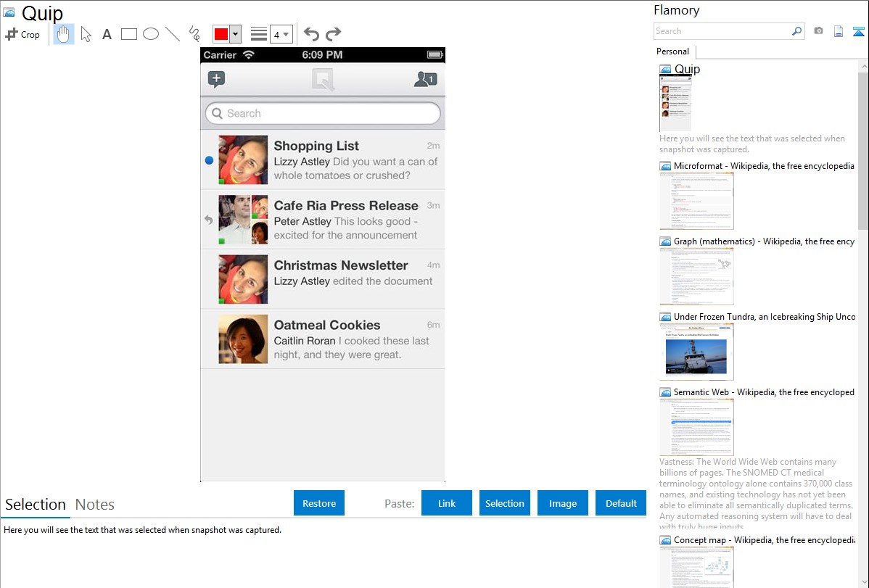
Task: Open the line width 4 dropdown
Action: [281, 34]
